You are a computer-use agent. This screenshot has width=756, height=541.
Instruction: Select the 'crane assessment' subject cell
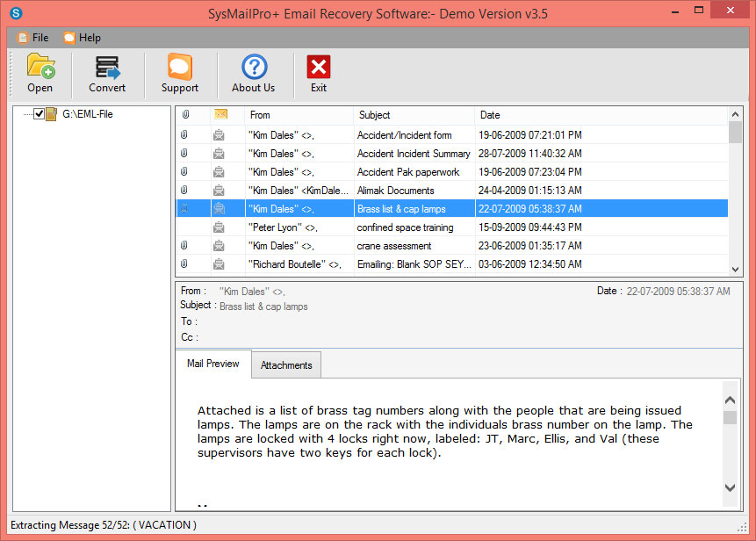click(414, 245)
